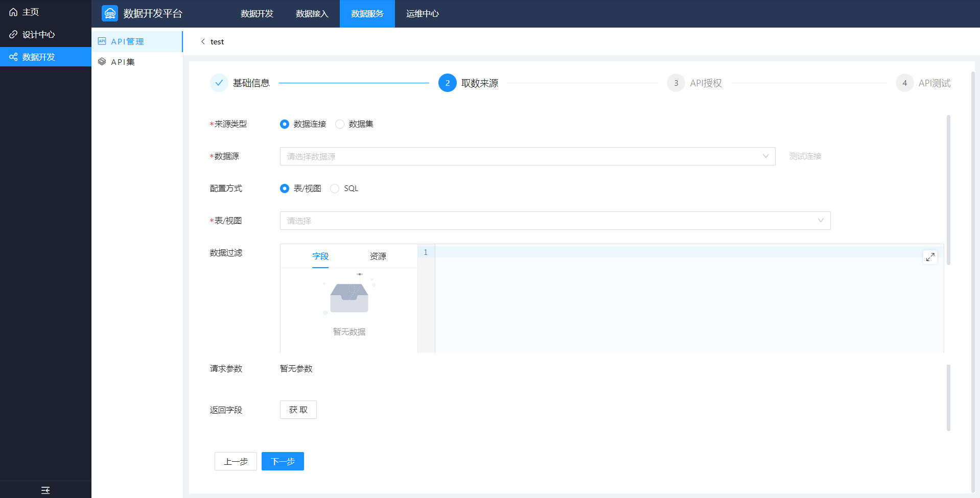
Task: Switch to the 资源 tab
Action: 378,256
